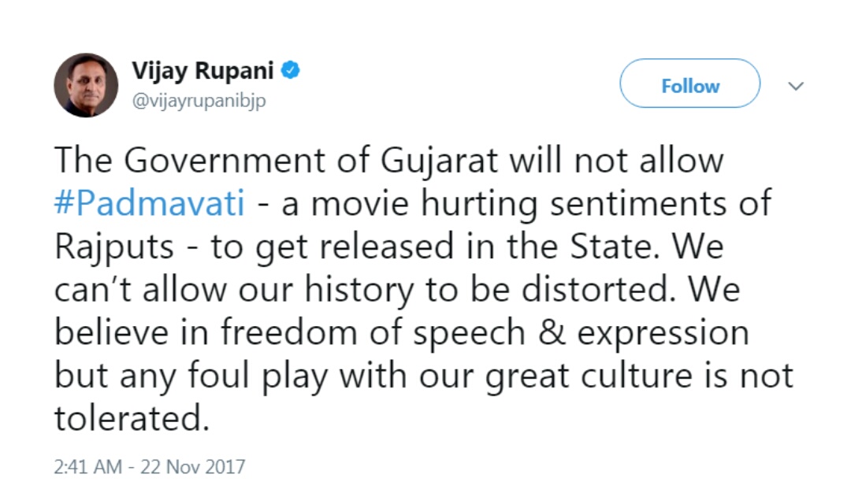The width and height of the screenshot is (851, 504).
Task: Click the word "tolerated" ending the tweet
Action: (x=131, y=419)
